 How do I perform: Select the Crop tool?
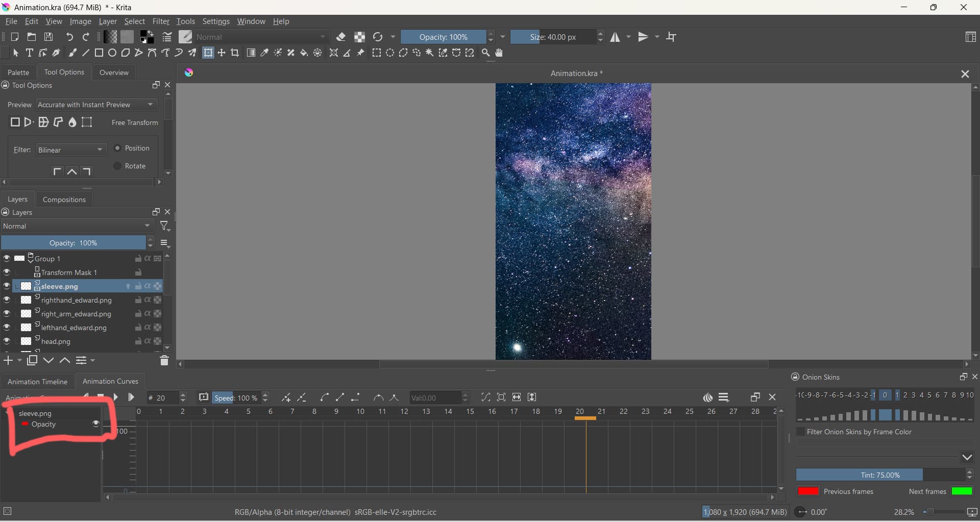pyautogui.click(x=235, y=53)
